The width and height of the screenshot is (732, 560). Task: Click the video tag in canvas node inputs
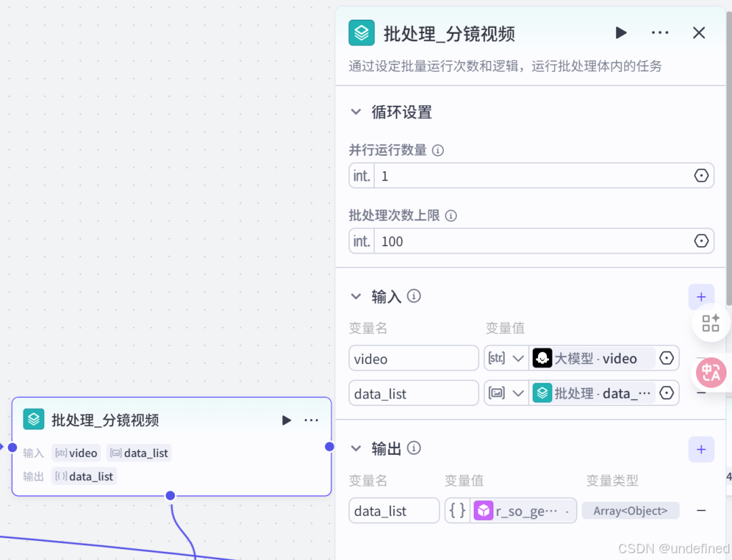76,453
